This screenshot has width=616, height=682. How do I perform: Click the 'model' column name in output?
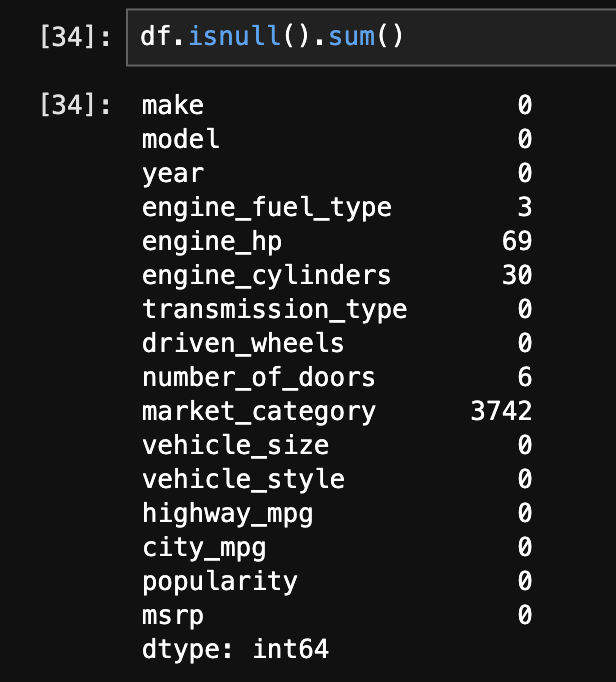pos(181,139)
